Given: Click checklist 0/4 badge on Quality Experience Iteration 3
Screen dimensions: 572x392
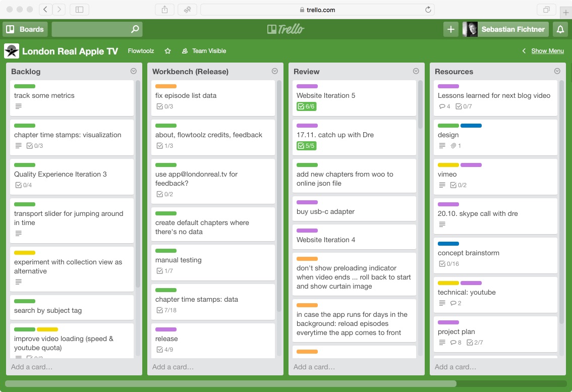Looking at the screenshot, I should click(23, 185).
